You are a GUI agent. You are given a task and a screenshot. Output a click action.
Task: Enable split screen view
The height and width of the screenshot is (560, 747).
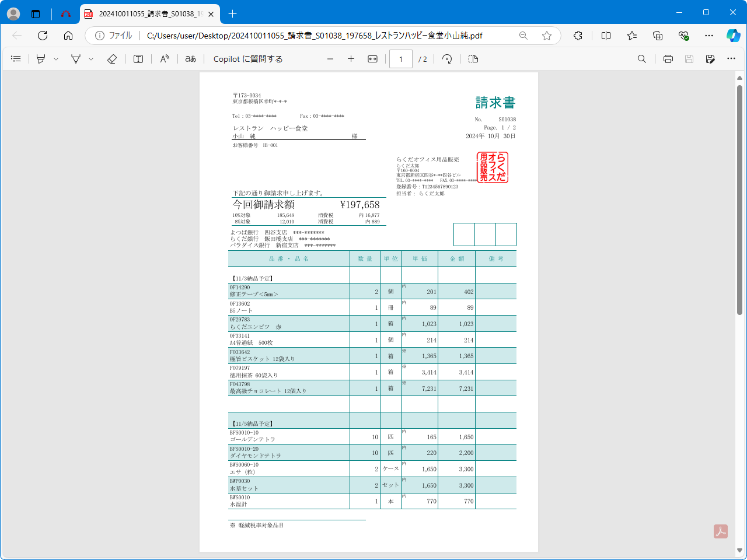606,36
